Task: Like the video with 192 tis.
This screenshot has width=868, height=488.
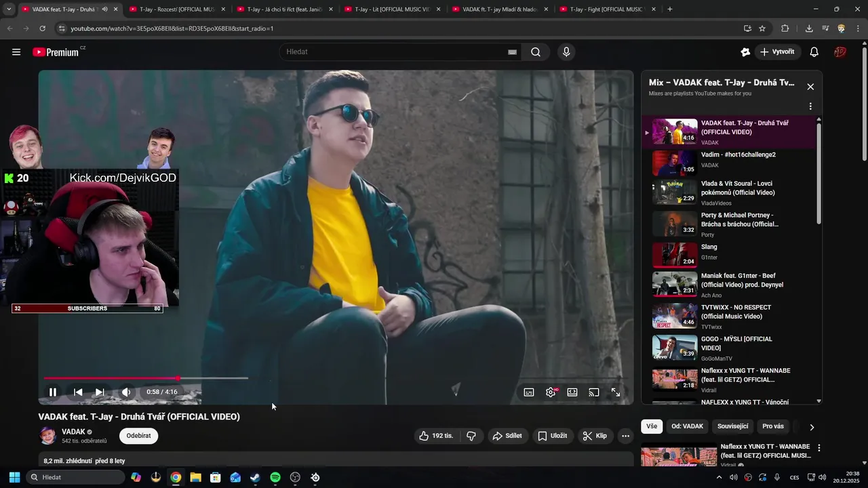Action: (436, 436)
